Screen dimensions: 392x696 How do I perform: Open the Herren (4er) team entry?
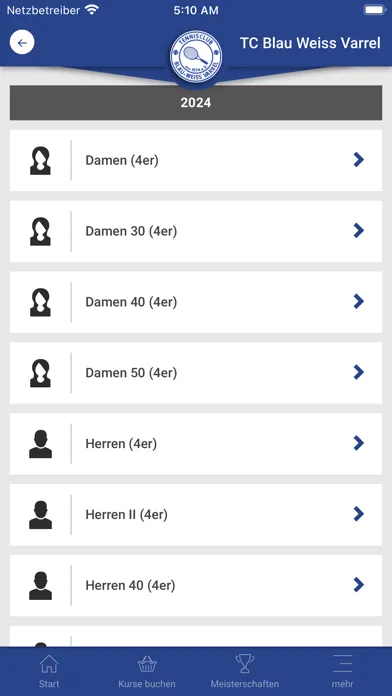pos(196,444)
